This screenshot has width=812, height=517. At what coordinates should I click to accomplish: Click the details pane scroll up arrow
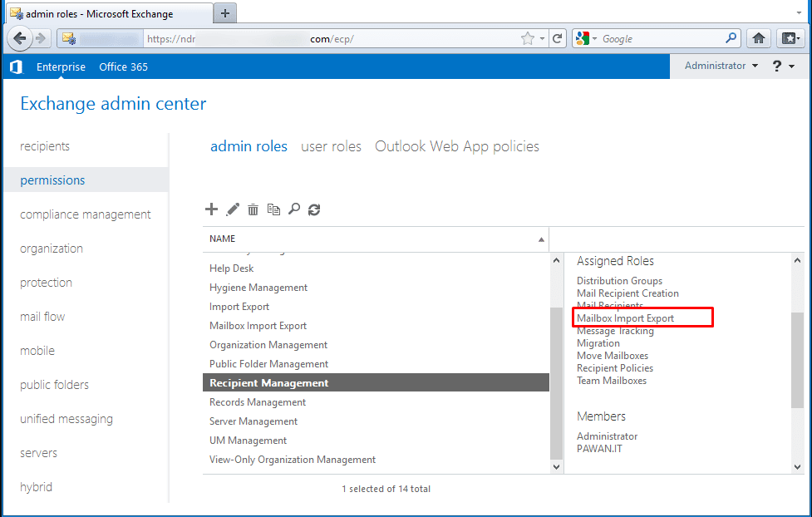point(797,260)
